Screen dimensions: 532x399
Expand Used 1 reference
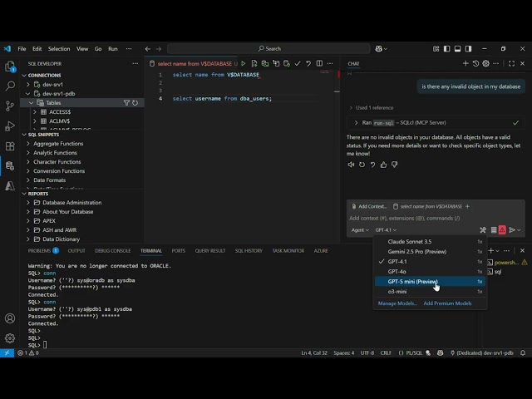point(372,107)
